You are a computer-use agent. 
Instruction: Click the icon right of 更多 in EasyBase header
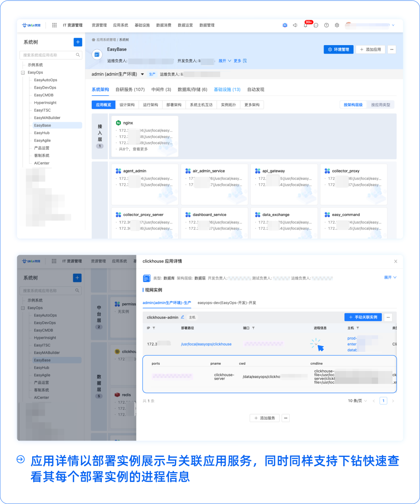tap(245, 61)
